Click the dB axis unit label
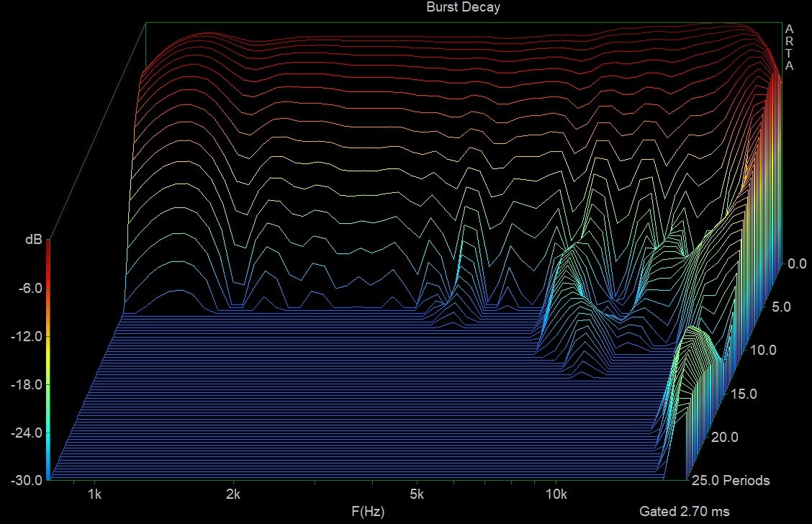 33,241
